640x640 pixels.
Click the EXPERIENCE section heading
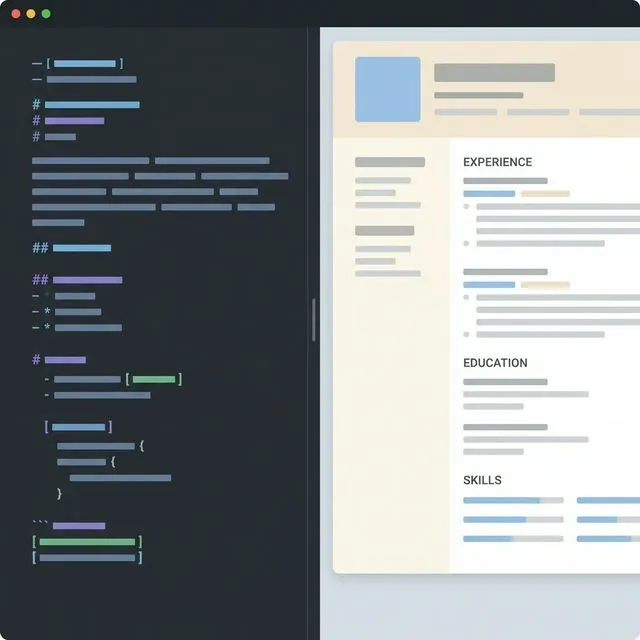tap(497, 162)
